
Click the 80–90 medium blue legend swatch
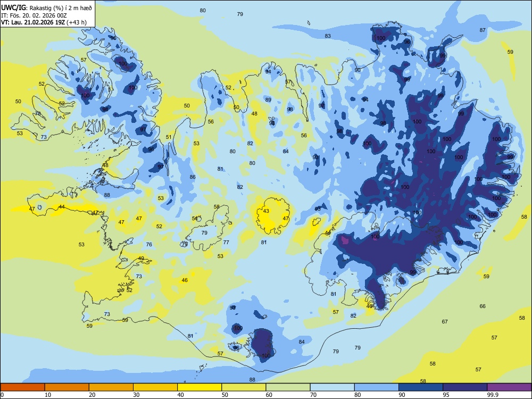pyautogui.click(x=377, y=387)
